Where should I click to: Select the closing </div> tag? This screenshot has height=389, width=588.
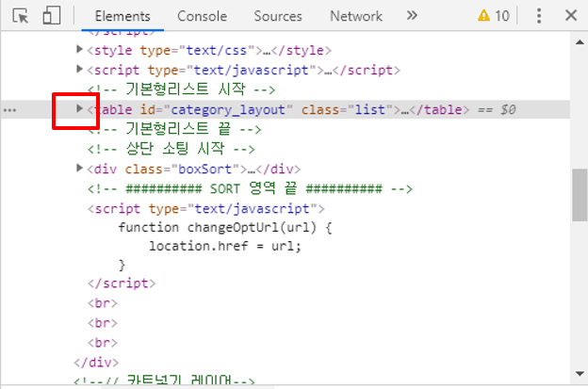tap(96, 363)
